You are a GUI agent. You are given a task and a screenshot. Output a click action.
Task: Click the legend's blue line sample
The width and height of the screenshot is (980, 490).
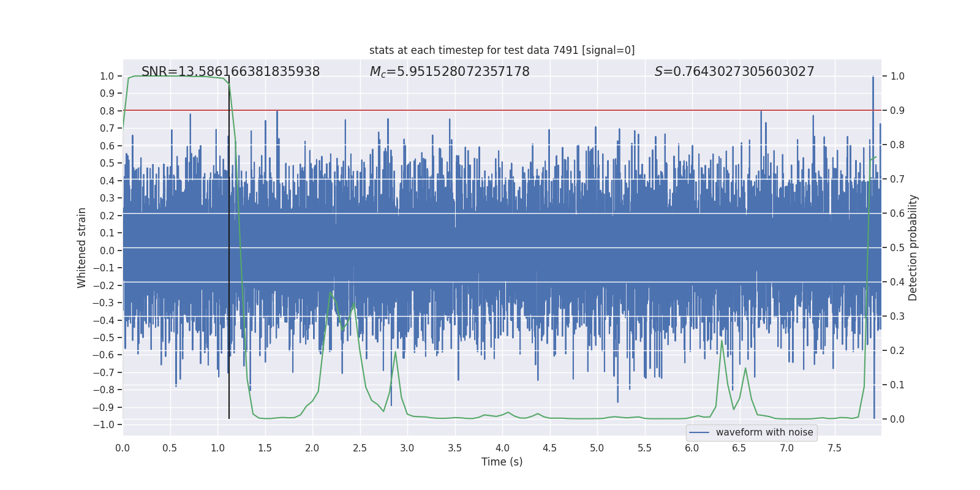coord(699,432)
